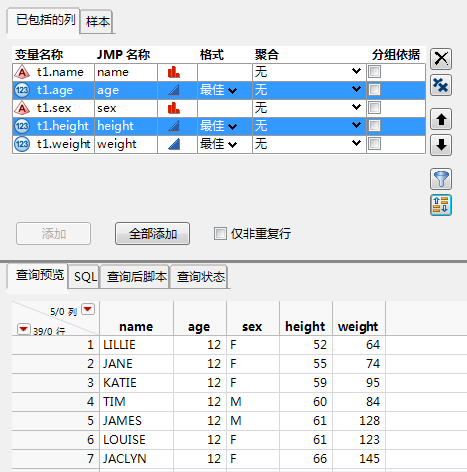Check group-by box for t1.name
This screenshot has width=467, height=472.
pos(375,72)
